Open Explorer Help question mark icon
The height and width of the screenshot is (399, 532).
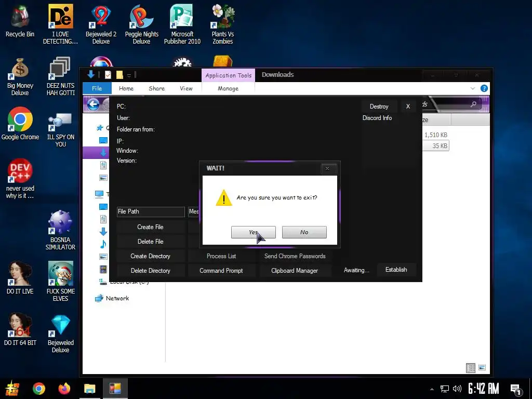(484, 88)
